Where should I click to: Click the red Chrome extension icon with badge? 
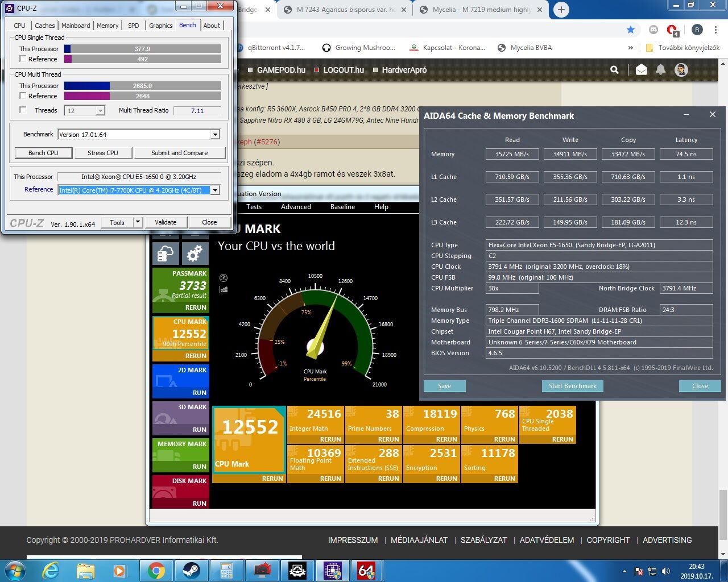click(672, 30)
